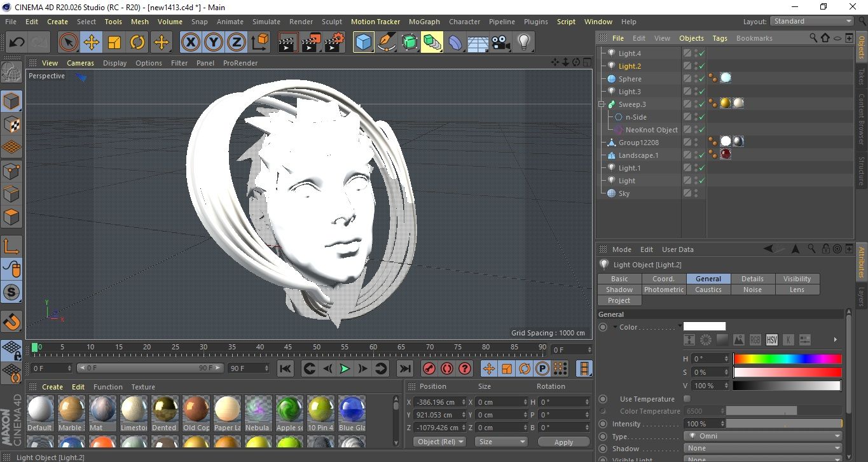Select the Scale tool
Image resolution: width=868 pixels, height=462 pixels.
[x=114, y=43]
